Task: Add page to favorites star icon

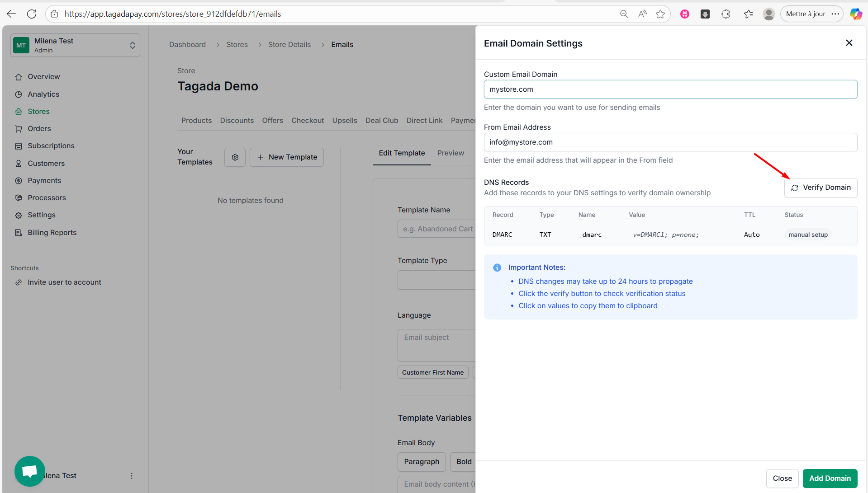Action: 660,14
